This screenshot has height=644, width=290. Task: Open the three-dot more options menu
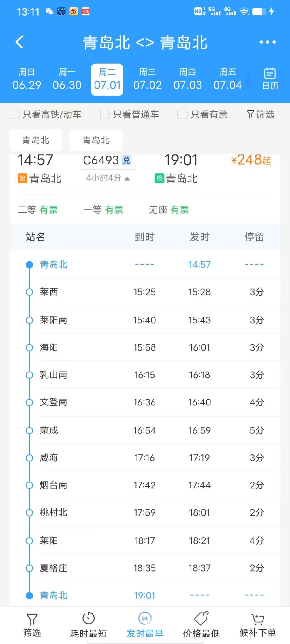pos(267,42)
